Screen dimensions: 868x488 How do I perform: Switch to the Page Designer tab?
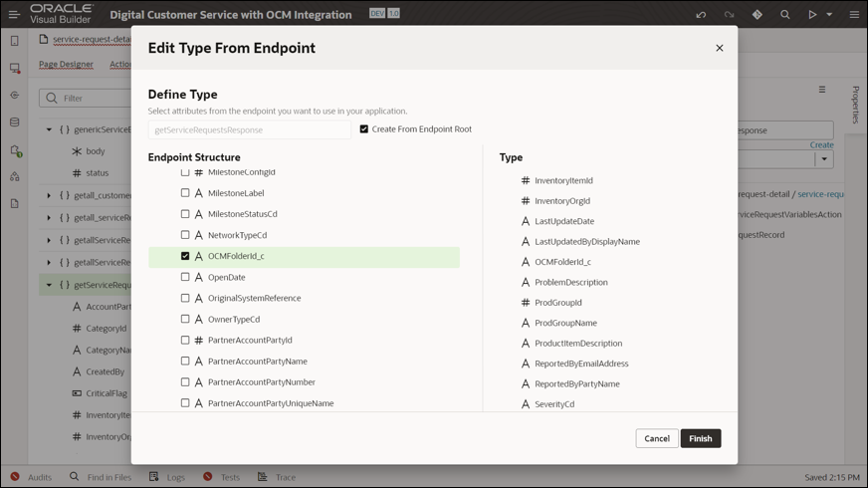point(66,65)
